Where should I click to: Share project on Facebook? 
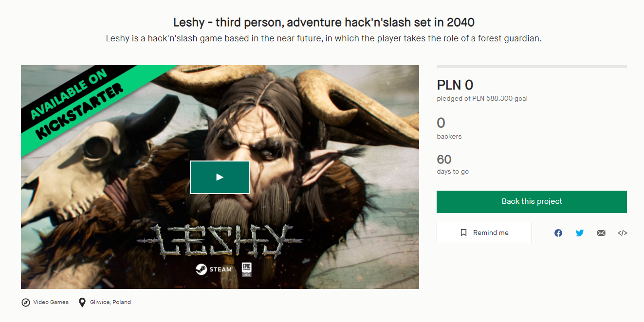click(x=558, y=233)
